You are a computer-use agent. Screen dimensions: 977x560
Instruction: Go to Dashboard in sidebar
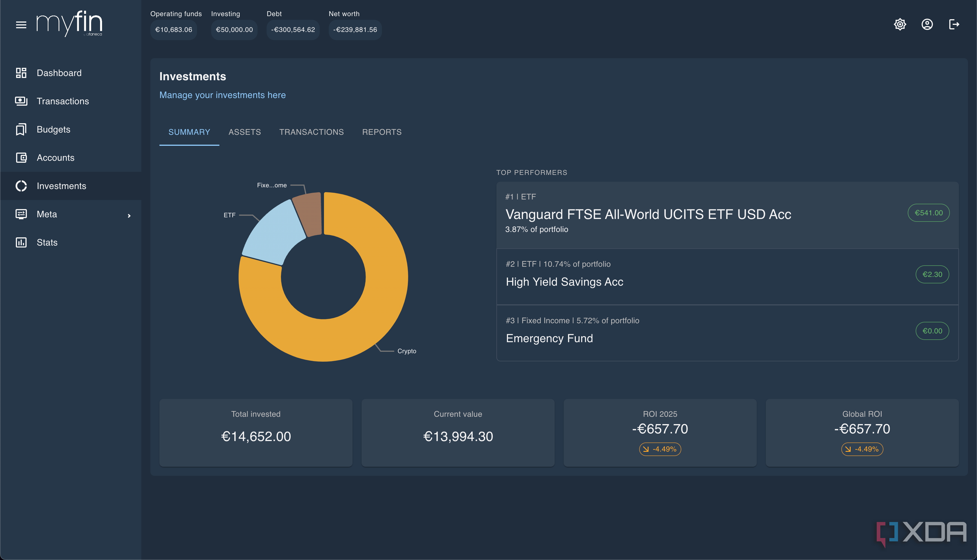(71, 73)
